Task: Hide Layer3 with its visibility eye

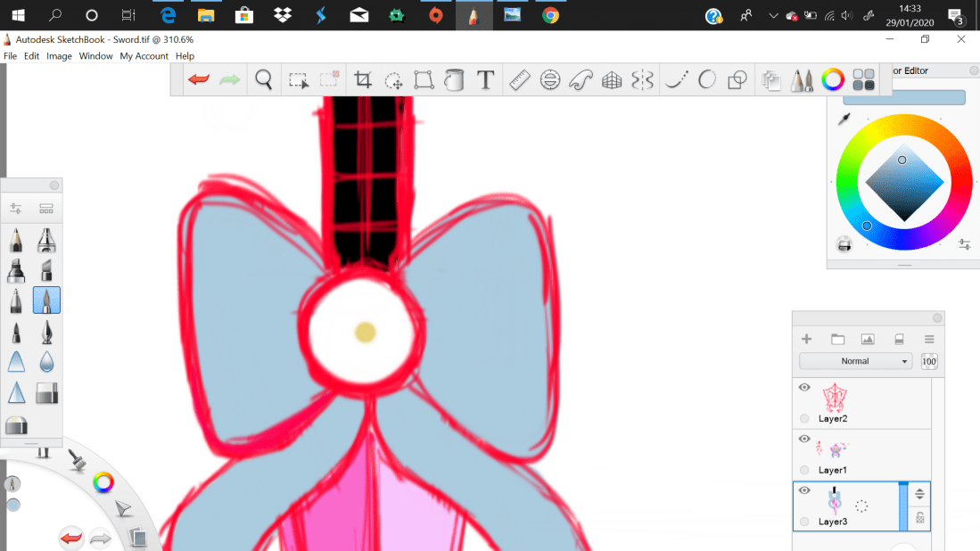Action: point(804,490)
